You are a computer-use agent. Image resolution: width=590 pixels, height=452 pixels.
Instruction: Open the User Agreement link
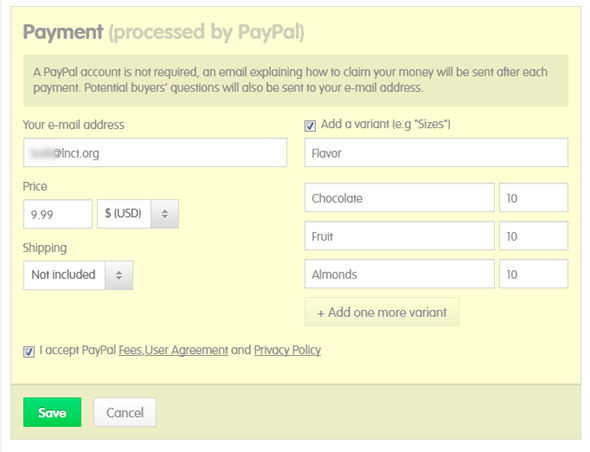click(x=186, y=350)
